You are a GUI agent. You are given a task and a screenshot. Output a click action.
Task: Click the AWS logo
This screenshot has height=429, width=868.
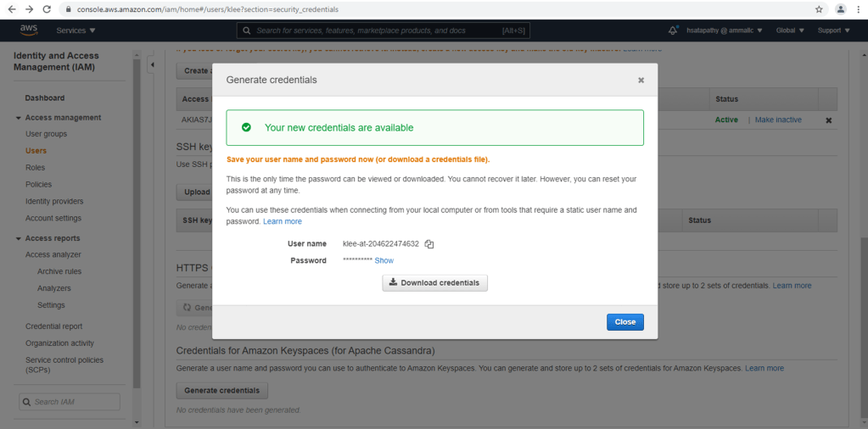28,31
